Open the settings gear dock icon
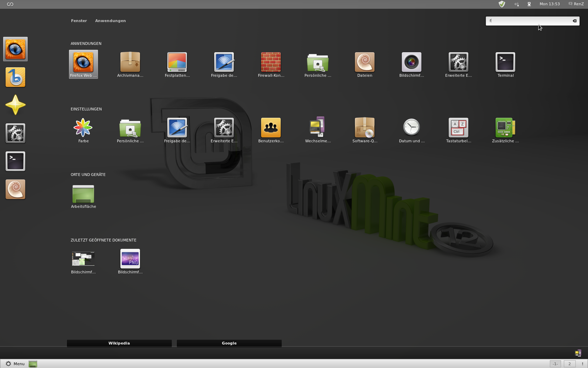 tap(15, 133)
